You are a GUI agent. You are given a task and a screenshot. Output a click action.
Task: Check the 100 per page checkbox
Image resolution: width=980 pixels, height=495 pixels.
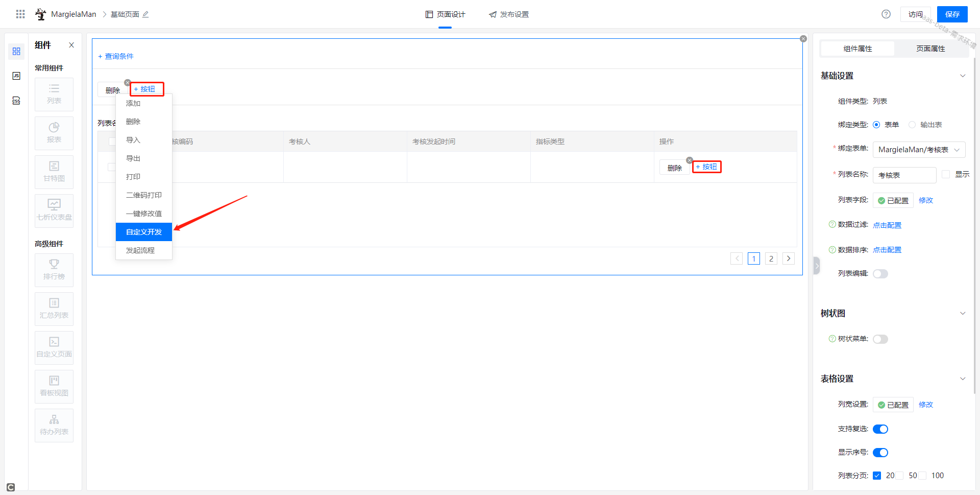pos(923,476)
